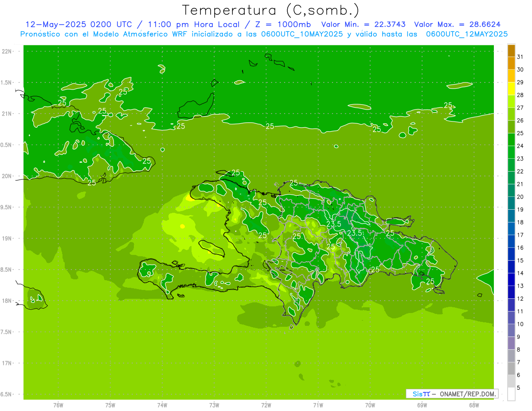Select the "Valor Min. = 22.3743" value
The width and height of the screenshot is (532, 411).
(364, 24)
